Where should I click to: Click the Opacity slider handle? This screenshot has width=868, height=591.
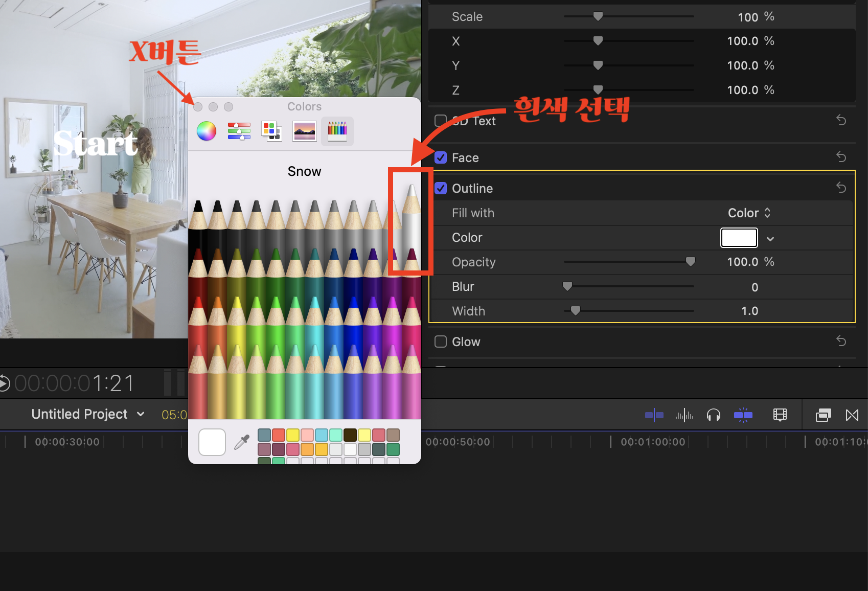pyautogui.click(x=691, y=262)
